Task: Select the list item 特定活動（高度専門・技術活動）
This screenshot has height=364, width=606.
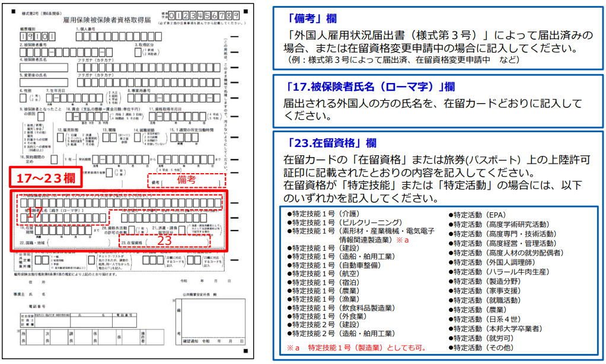Action: [x=502, y=234]
